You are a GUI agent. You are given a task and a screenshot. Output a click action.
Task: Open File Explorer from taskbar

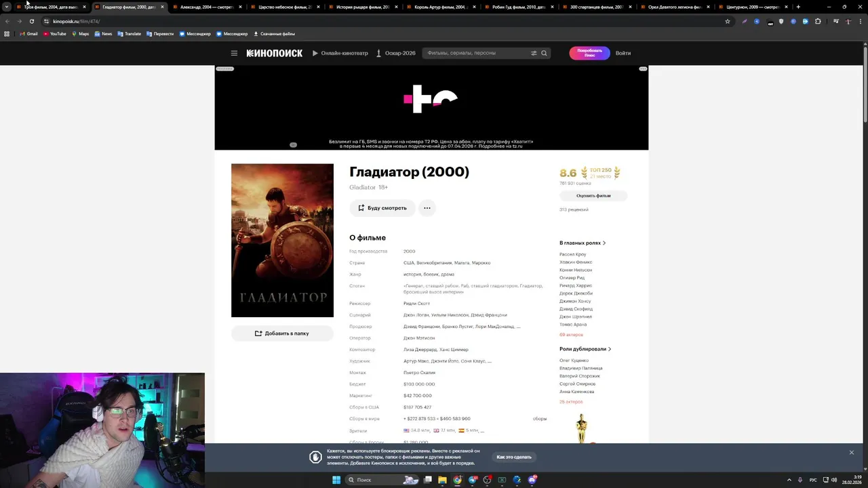click(x=442, y=480)
